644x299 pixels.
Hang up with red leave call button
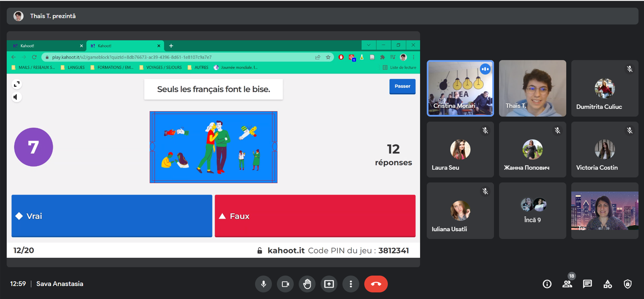coord(376,284)
